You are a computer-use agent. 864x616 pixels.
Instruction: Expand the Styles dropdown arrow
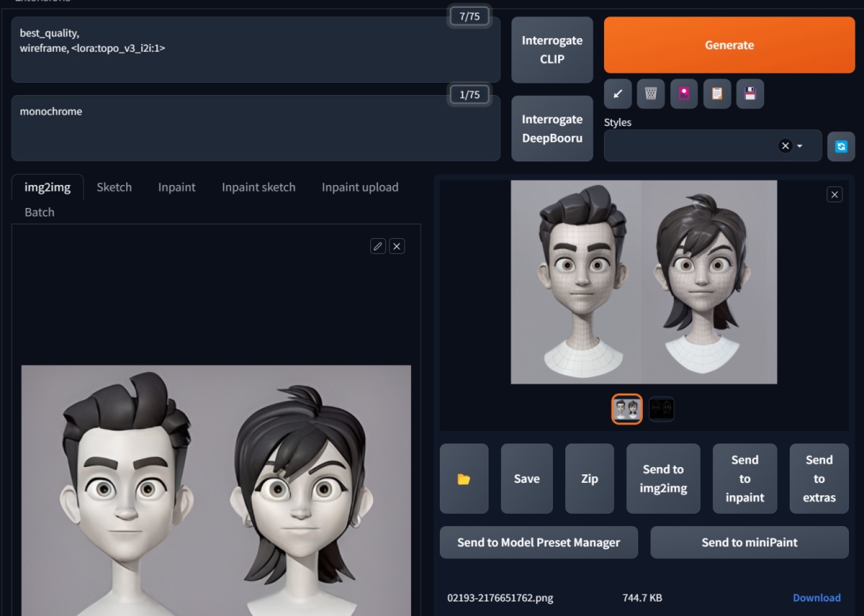tap(800, 146)
